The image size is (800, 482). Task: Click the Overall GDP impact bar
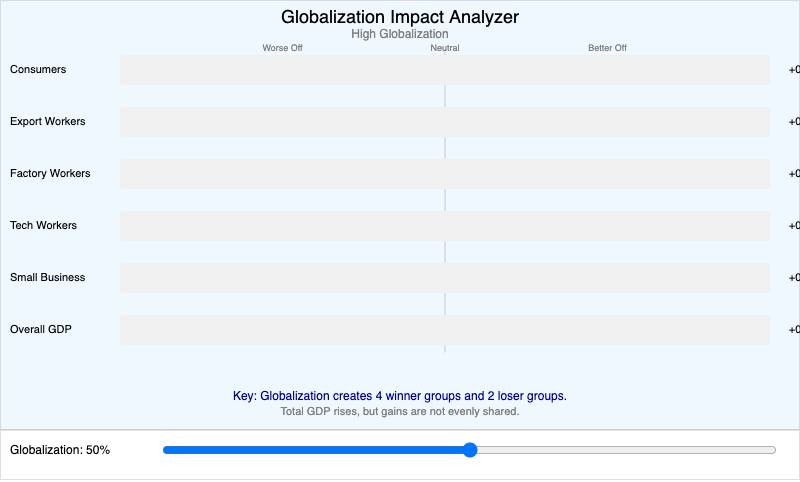[445, 330]
